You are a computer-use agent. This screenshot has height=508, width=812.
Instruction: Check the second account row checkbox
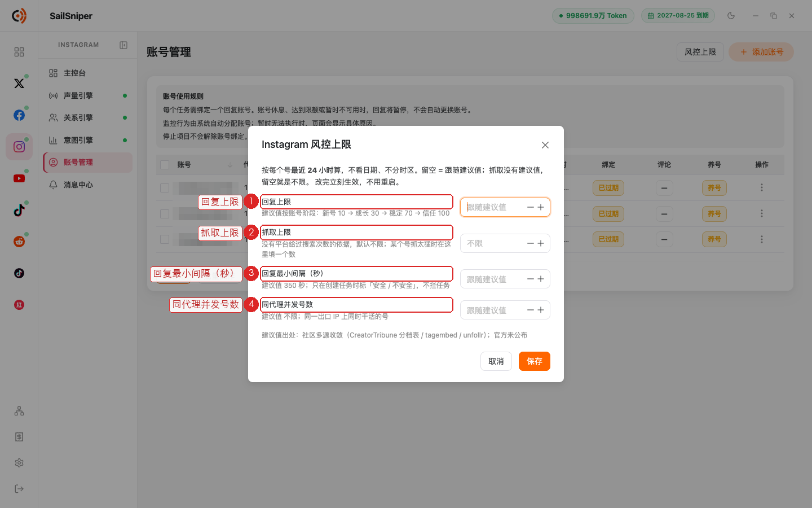(165, 214)
